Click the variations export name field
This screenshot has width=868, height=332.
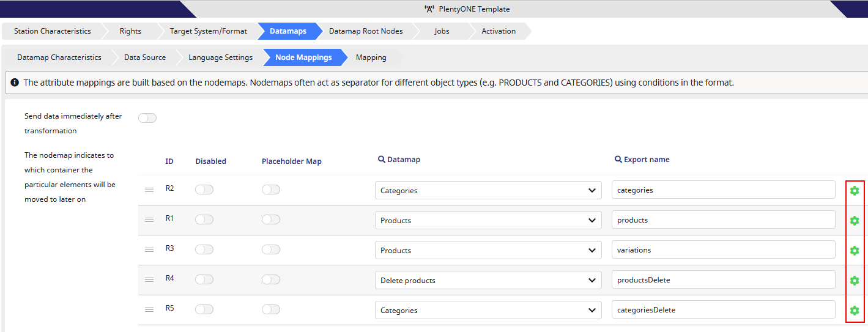click(x=723, y=250)
